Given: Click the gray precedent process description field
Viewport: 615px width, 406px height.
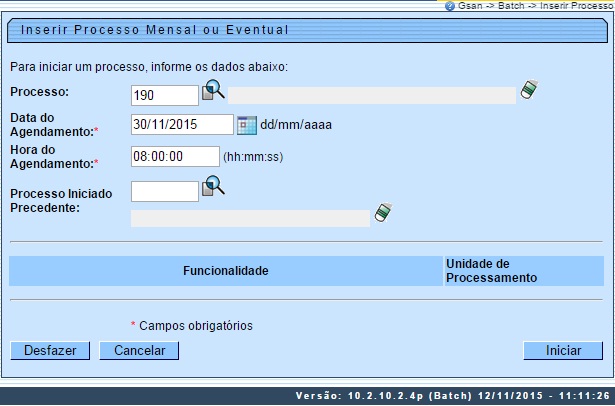Looking at the screenshot, I should [x=250, y=218].
